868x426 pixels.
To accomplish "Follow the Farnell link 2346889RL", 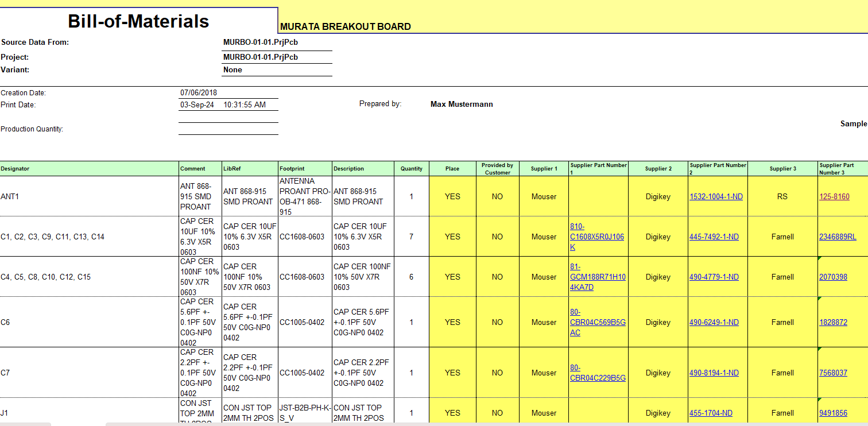I will pyautogui.click(x=837, y=237).
